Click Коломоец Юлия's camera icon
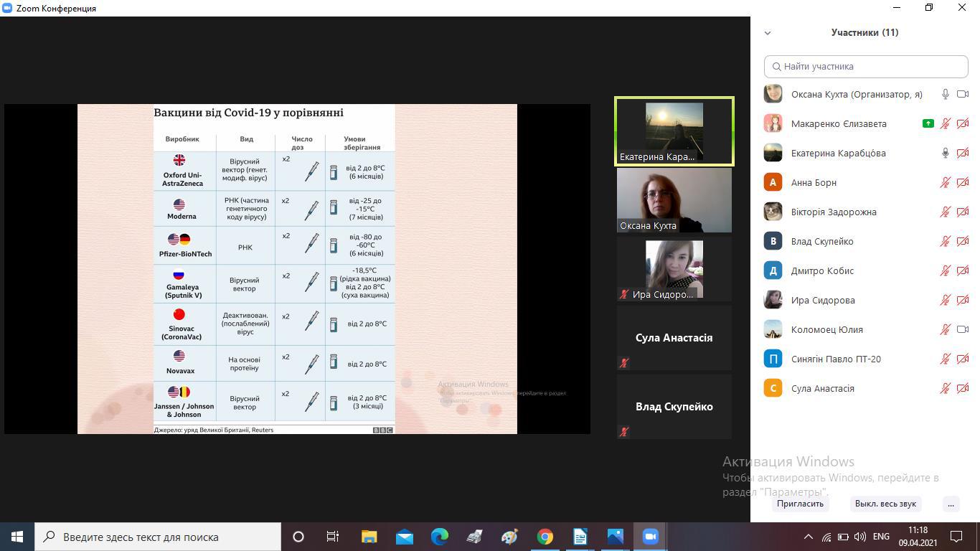Viewport: 980px width, 551px height. click(963, 329)
